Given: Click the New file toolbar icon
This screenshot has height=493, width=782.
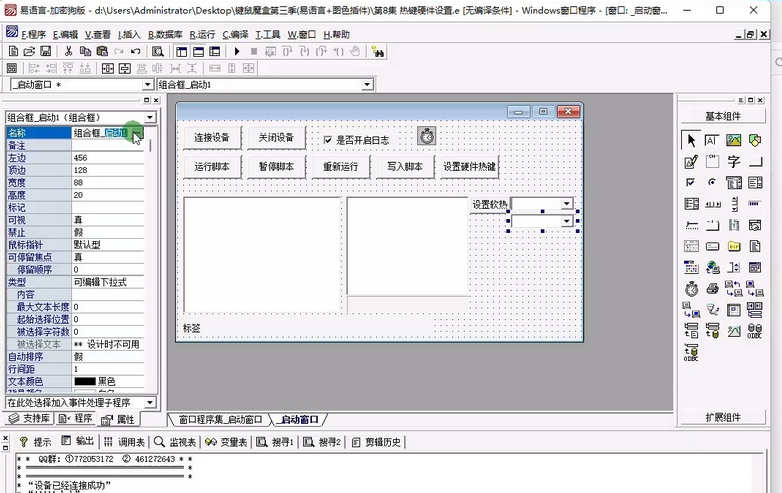Looking at the screenshot, I should click(13, 51).
